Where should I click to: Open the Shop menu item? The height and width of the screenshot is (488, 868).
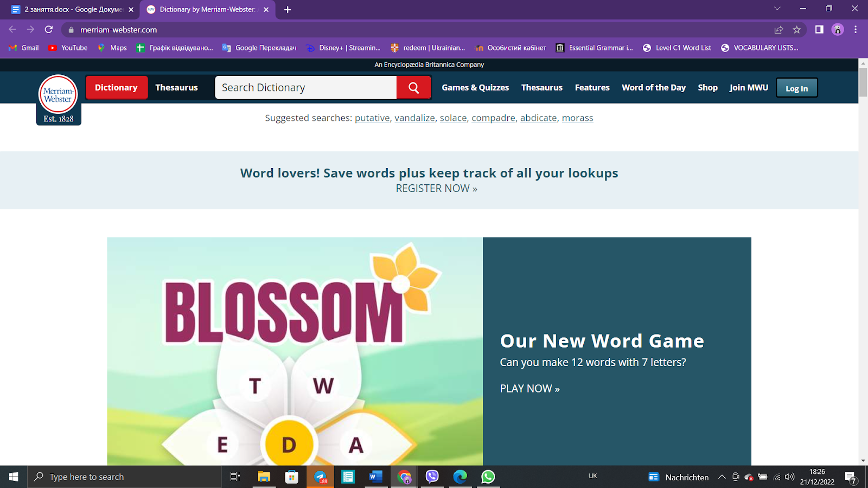[708, 87]
